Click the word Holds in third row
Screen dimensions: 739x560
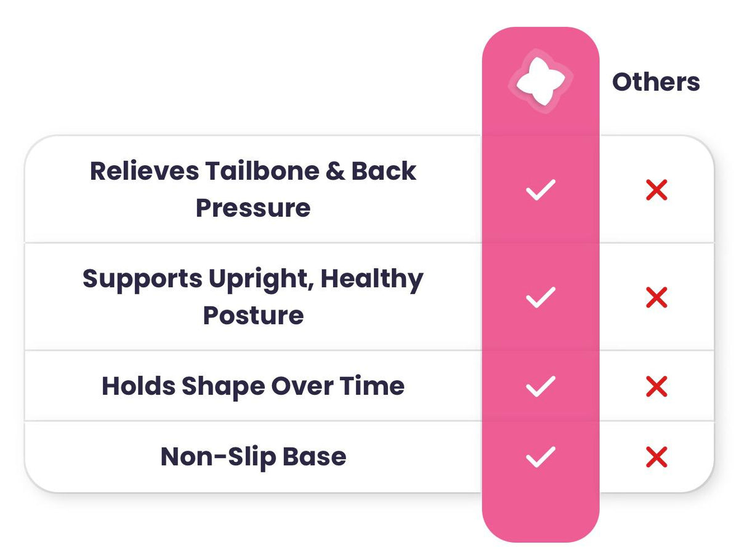(x=137, y=386)
